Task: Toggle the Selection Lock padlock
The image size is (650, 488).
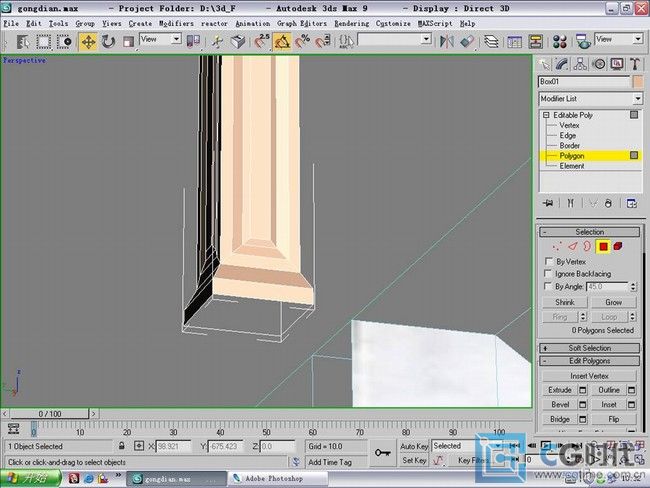Action: coord(121,446)
